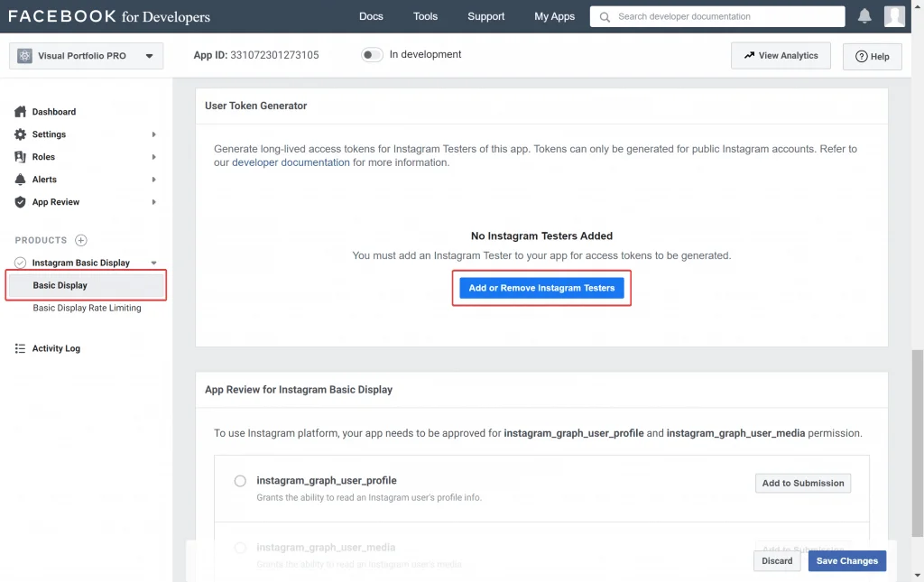Viewport: 924px width, 582px height.
Task: Open the Docs menu
Action: (371, 16)
